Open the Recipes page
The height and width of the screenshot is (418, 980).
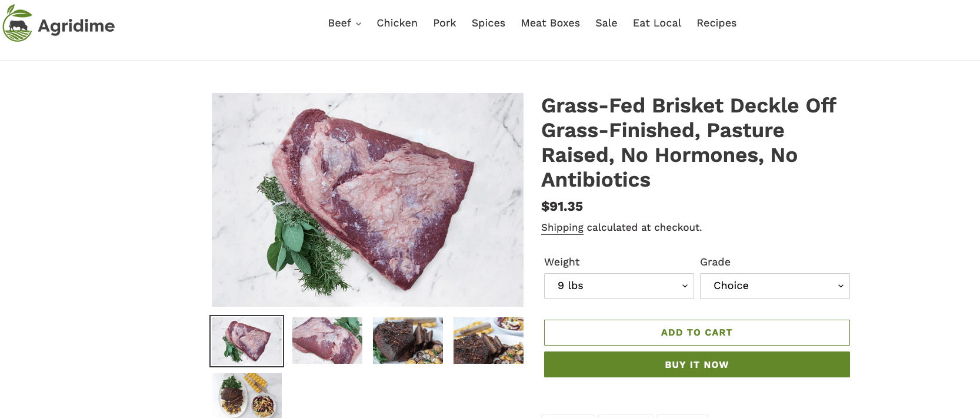[x=716, y=23]
